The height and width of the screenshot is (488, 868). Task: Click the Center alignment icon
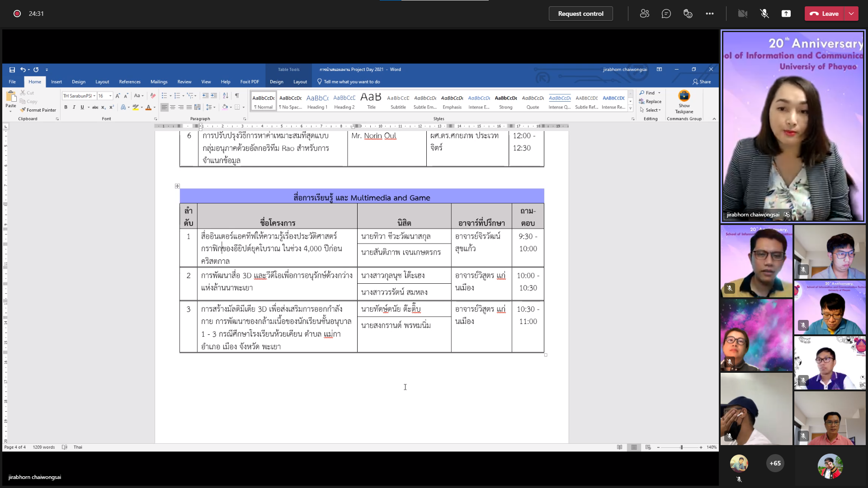(x=173, y=108)
